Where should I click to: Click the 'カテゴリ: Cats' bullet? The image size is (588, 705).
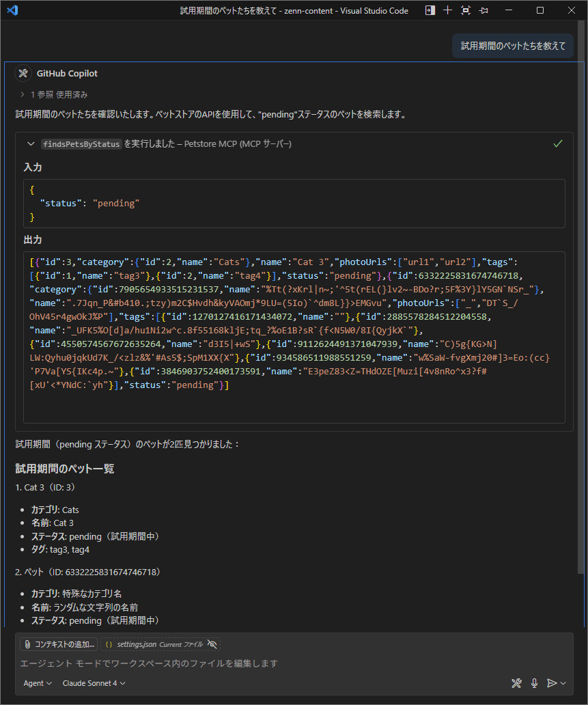click(55, 510)
